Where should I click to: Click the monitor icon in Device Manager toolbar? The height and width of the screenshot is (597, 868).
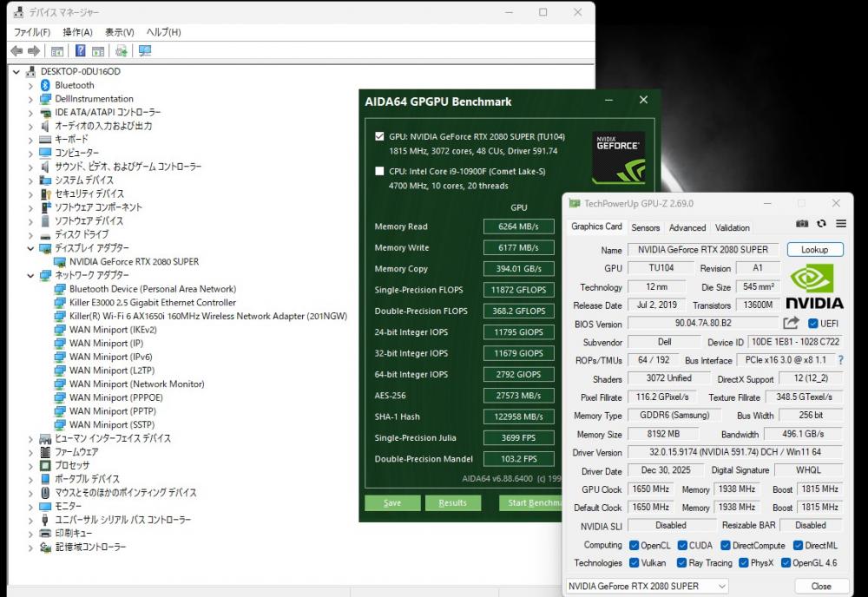pos(145,51)
